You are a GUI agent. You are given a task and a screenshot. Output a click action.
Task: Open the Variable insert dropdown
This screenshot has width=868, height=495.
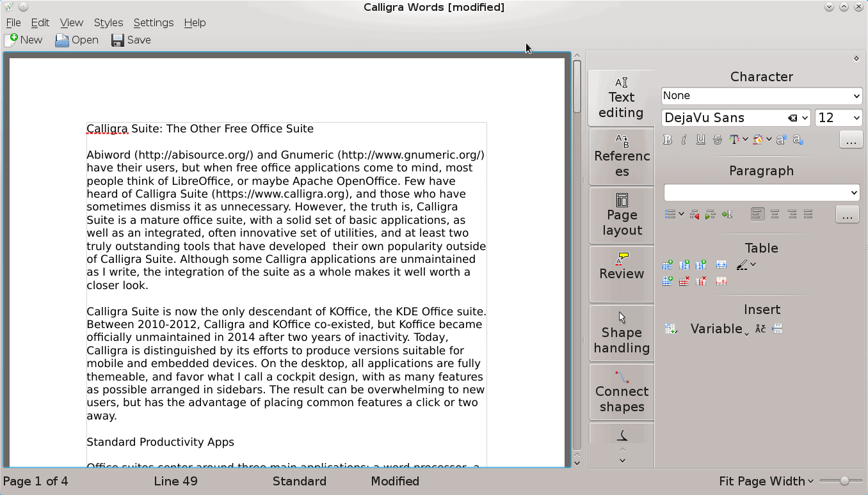click(x=719, y=329)
